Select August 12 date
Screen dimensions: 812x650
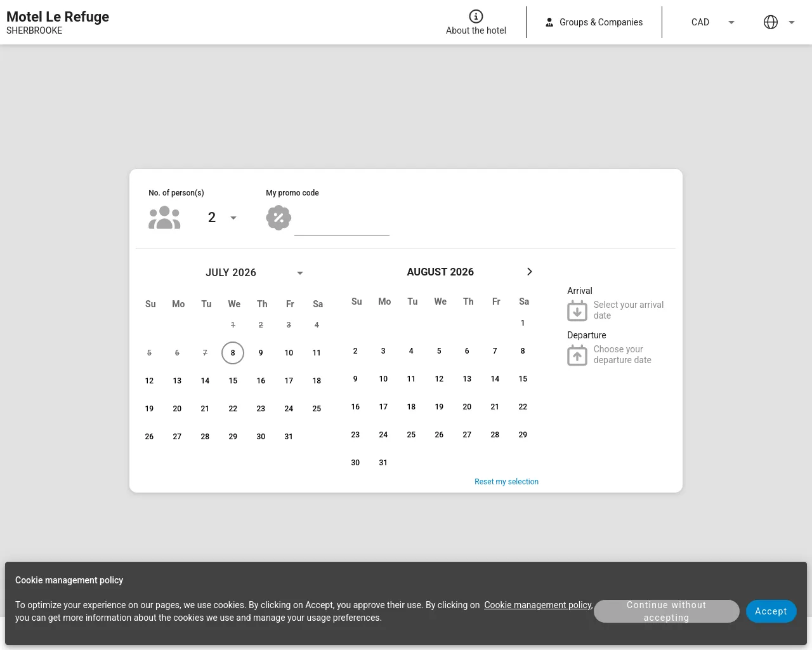[x=439, y=379]
